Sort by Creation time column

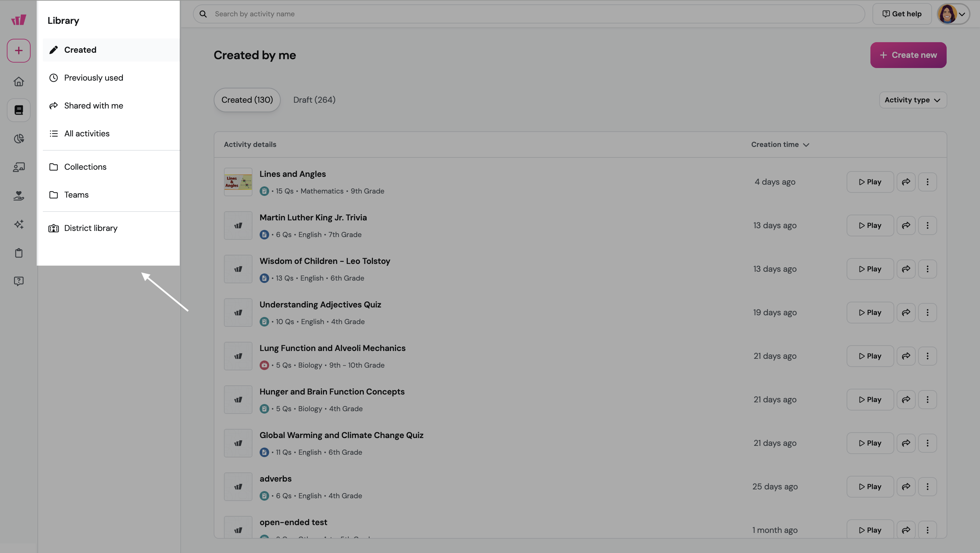click(780, 145)
